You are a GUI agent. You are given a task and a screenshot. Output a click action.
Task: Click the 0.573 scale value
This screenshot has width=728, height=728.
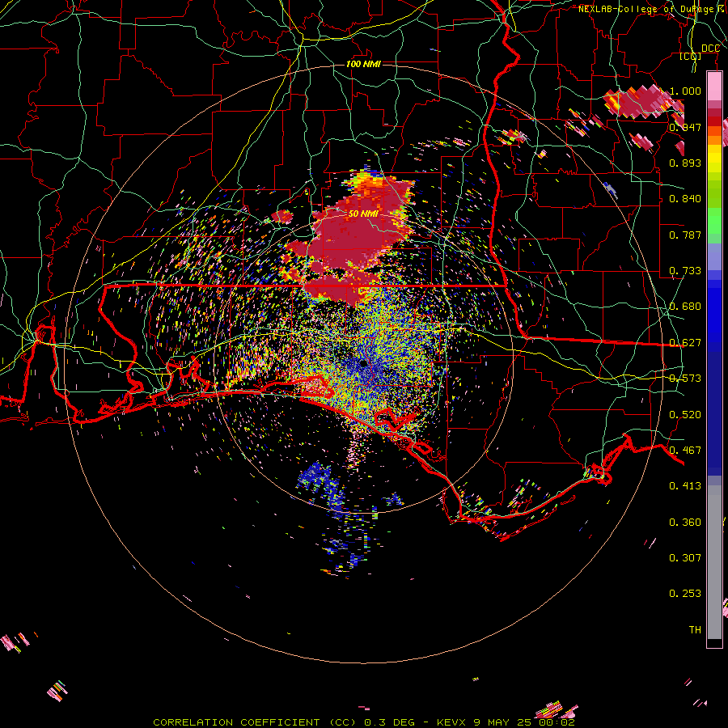coord(685,379)
